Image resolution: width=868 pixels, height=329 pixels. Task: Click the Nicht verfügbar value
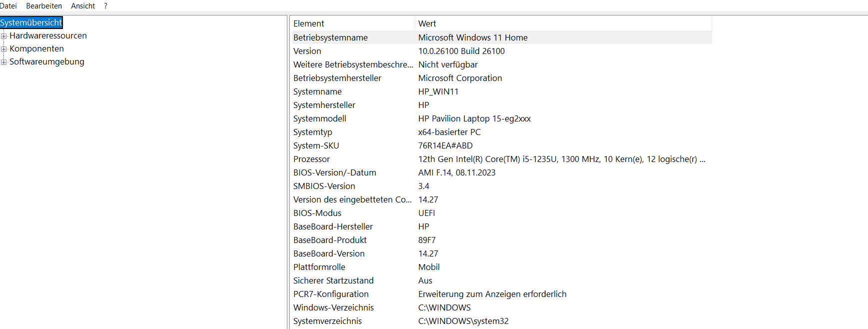click(448, 64)
